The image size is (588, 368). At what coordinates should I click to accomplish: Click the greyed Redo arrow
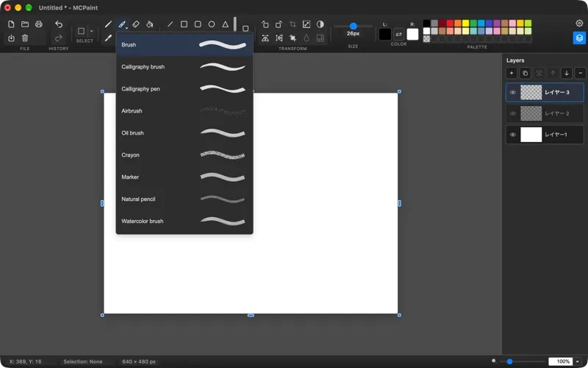59,38
